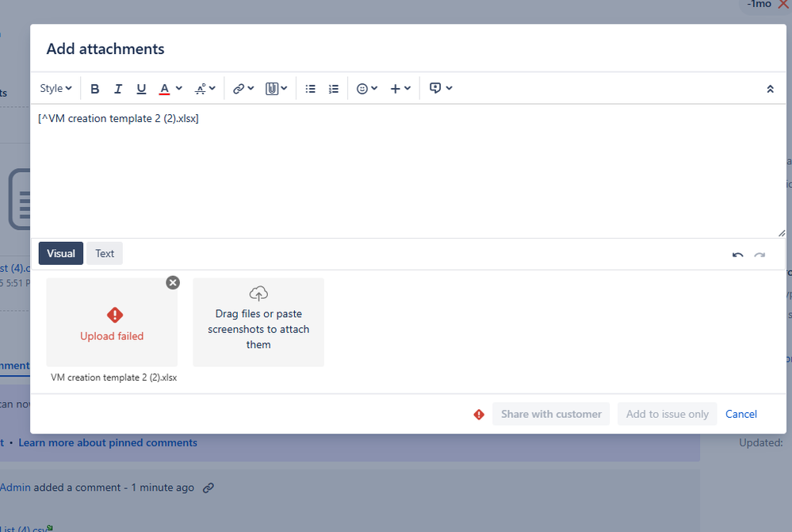Screen dimensions: 792x532
Task: Insert a bulleted list
Action: tap(310, 89)
